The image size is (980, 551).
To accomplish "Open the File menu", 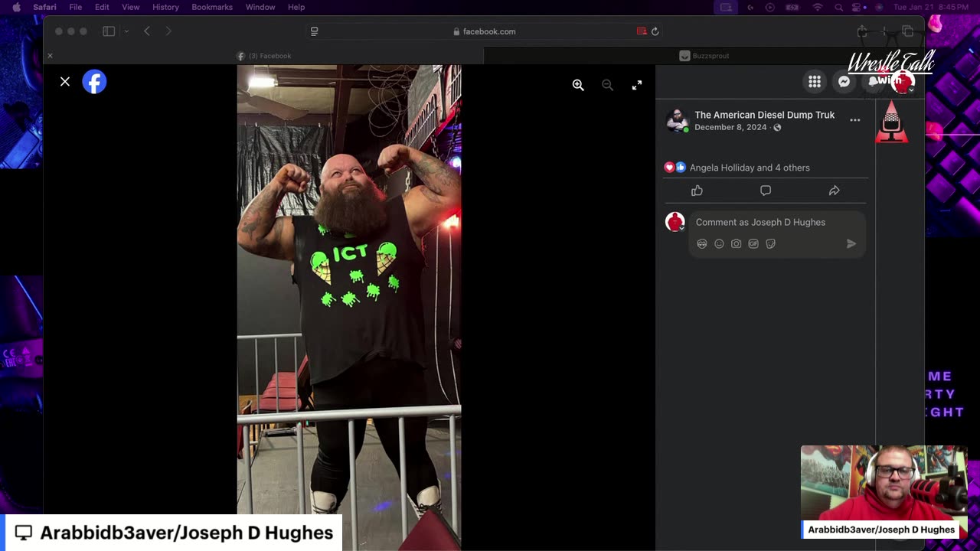I will pos(75,7).
